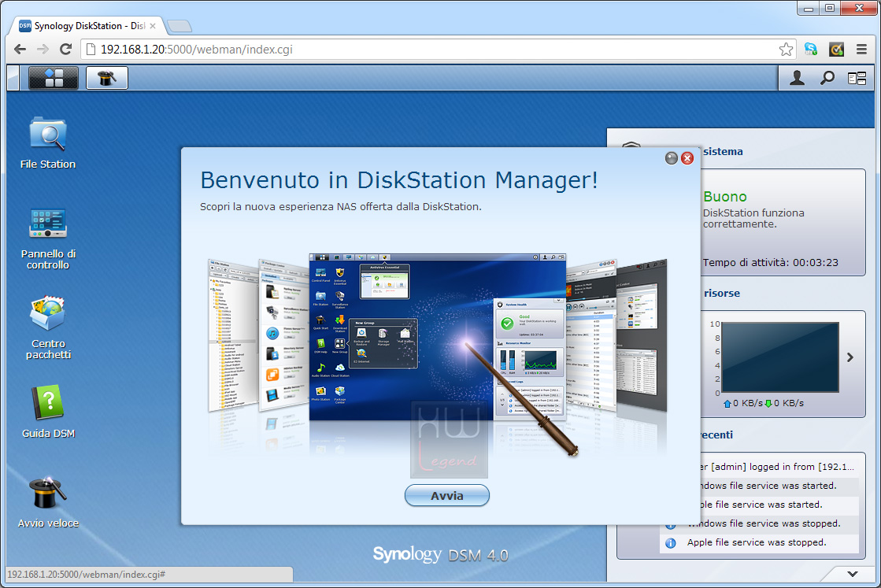Select log entry ending "file service was stopped." for Windows

764,523
